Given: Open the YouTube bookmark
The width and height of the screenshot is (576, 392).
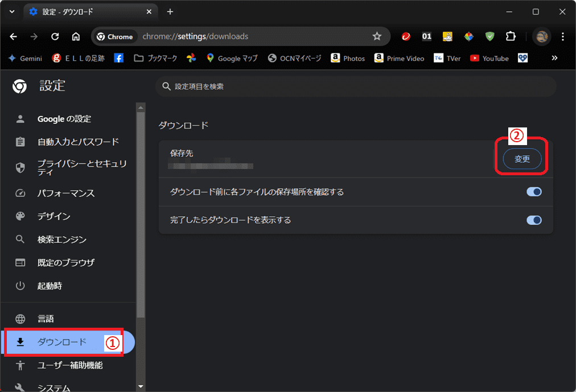Looking at the screenshot, I should pos(489,58).
